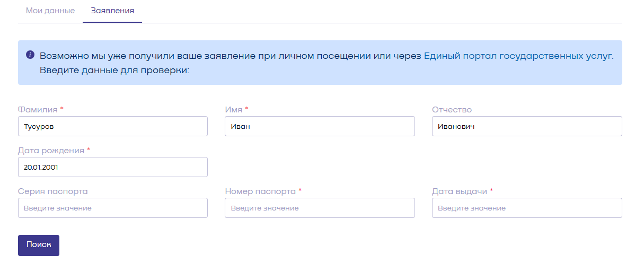The height and width of the screenshot is (272, 644).
Task: Click the Имя field label
Action: (x=234, y=110)
